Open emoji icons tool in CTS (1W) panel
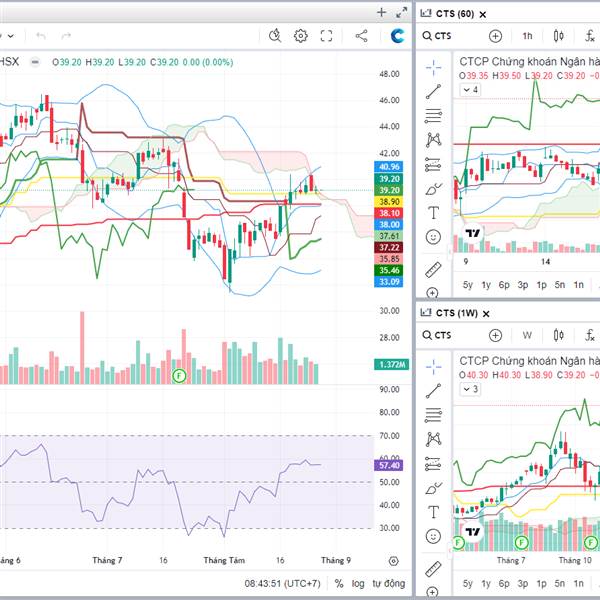This screenshot has height=600, width=600. click(x=433, y=536)
